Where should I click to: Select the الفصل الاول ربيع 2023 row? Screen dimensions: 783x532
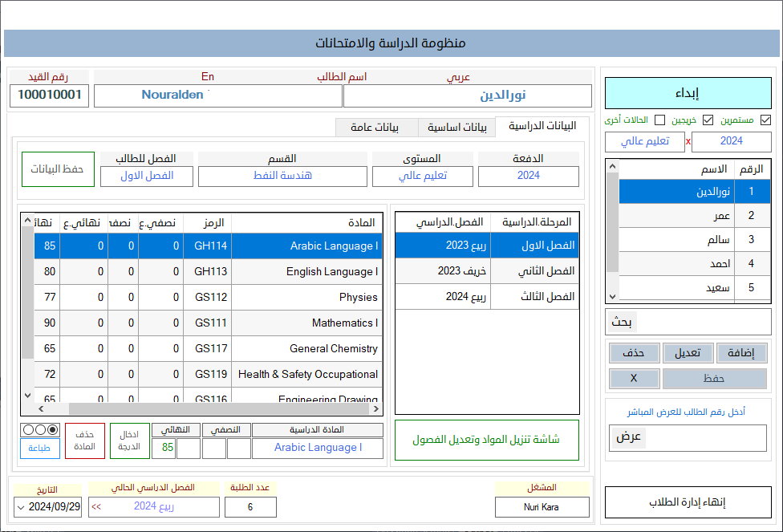[487, 246]
